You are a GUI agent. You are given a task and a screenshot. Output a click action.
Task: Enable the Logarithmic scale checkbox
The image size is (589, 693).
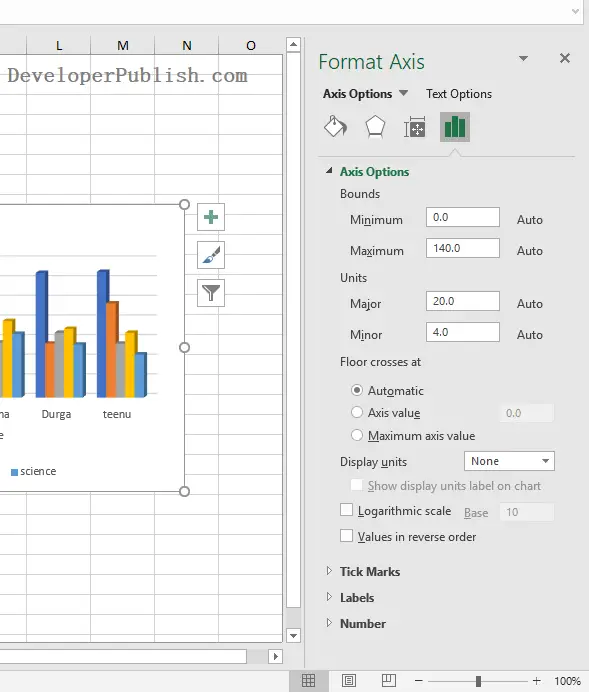coord(346,510)
